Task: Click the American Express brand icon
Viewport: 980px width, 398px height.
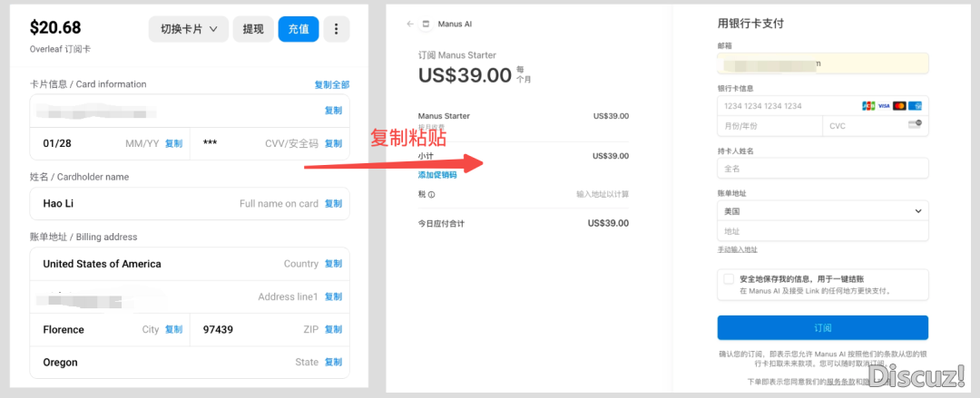Action: [915, 105]
